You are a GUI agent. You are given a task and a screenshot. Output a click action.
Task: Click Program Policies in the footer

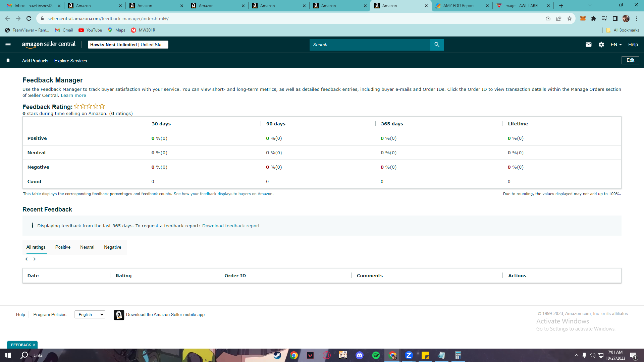50,315
